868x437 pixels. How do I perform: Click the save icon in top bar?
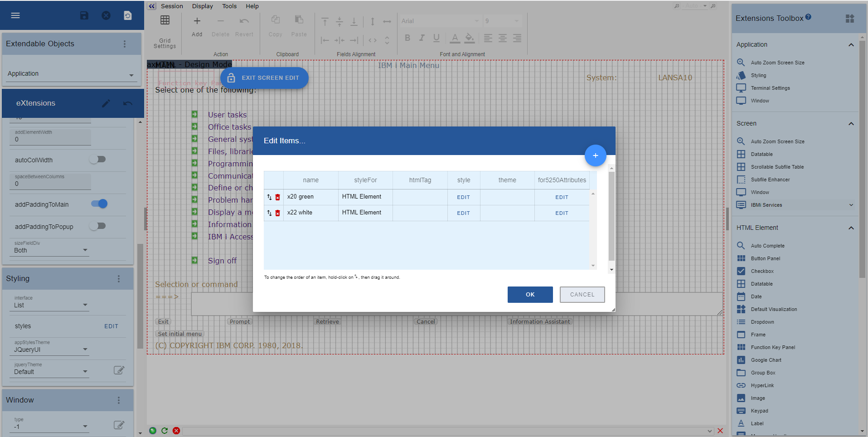[x=84, y=15]
